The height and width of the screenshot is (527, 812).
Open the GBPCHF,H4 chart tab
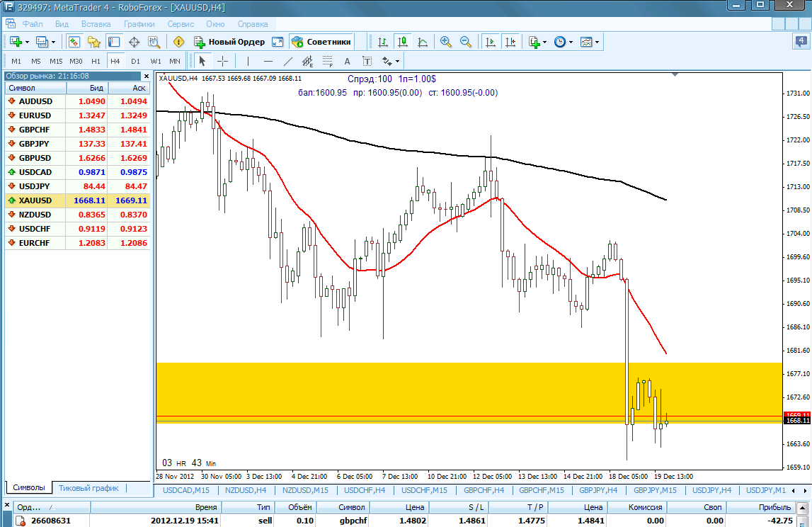(484, 490)
